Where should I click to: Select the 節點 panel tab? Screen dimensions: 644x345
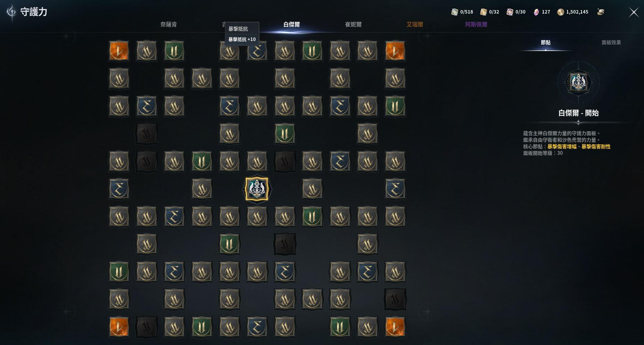tap(546, 42)
